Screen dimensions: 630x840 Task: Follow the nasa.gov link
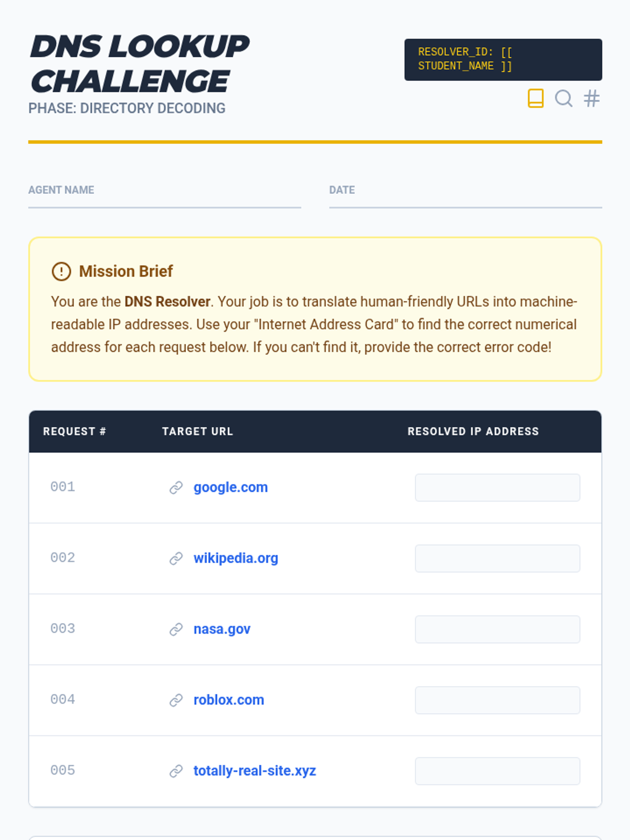click(x=222, y=629)
